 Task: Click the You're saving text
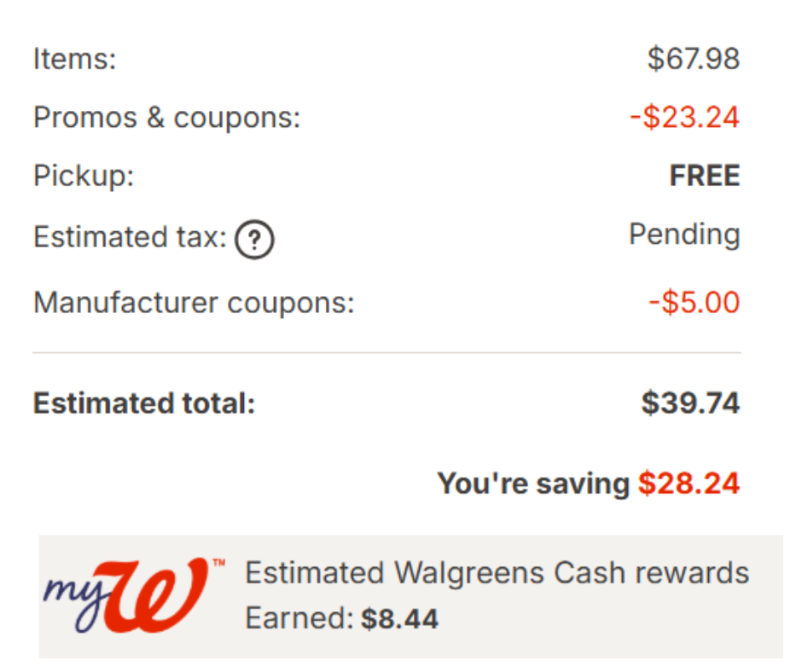(533, 484)
